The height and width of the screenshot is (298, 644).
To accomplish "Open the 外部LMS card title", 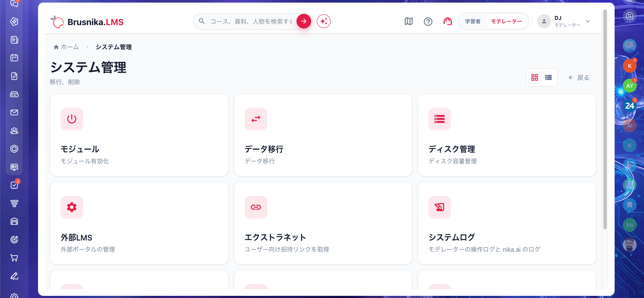I will point(76,237).
